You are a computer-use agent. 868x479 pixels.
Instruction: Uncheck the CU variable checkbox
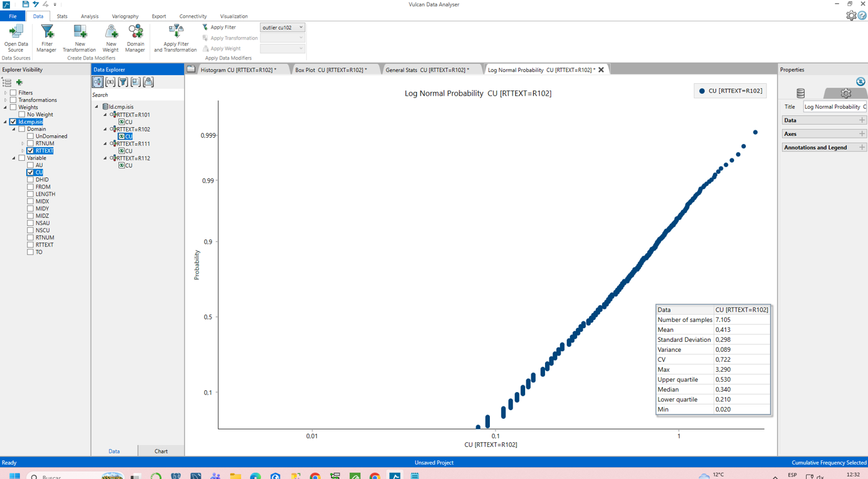point(30,172)
